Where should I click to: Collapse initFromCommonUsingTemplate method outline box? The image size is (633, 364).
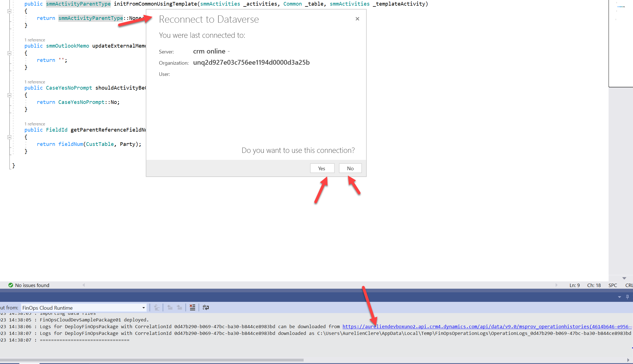point(10,11)
